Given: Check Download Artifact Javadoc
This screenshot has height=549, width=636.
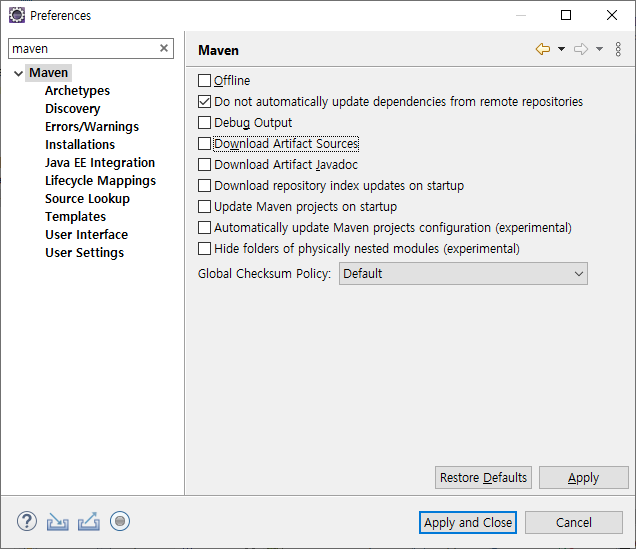Looking at the screenshot, I should click(x=204, y=165).
